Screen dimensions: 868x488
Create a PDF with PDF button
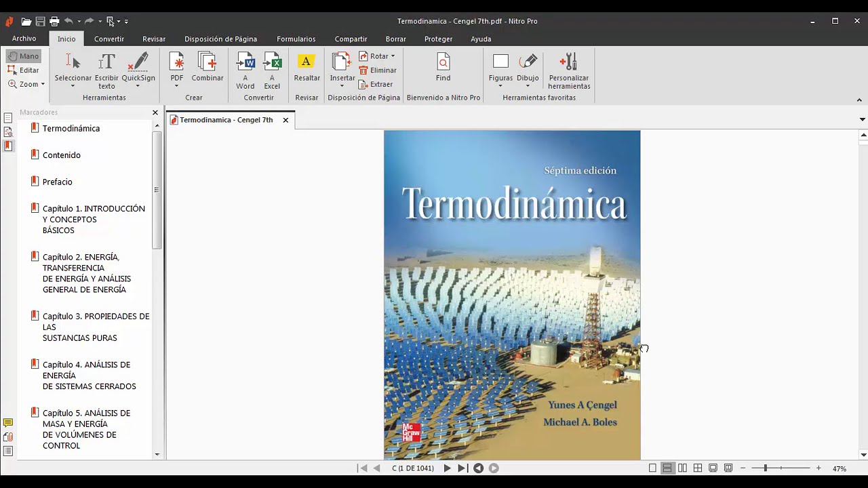click(177, 70)
